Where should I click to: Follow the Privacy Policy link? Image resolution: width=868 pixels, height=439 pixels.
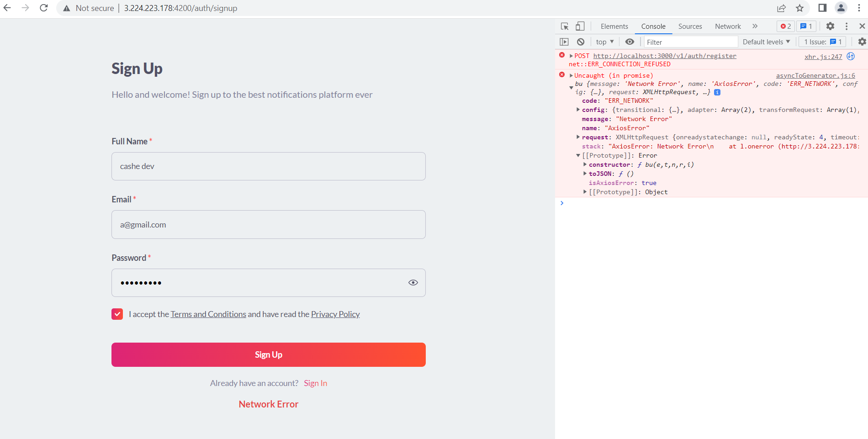click(x=335, y=314)
